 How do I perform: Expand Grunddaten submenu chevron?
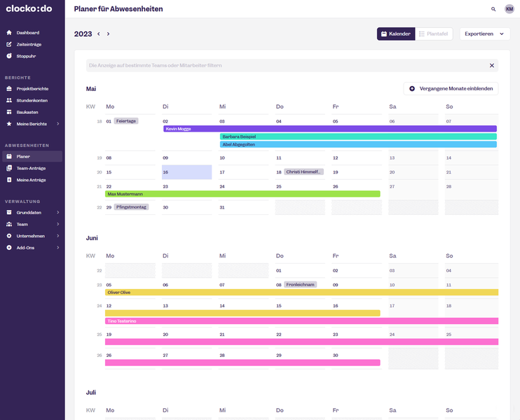coord(57,212)
